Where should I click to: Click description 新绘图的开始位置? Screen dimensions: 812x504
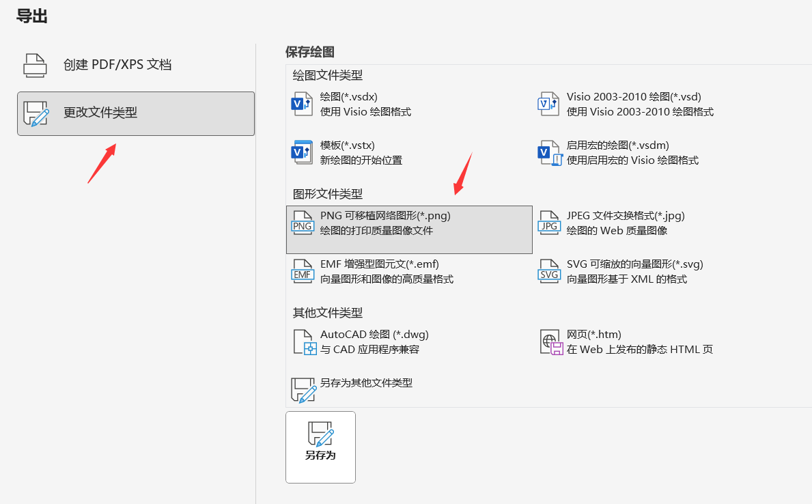pos(361,160)
